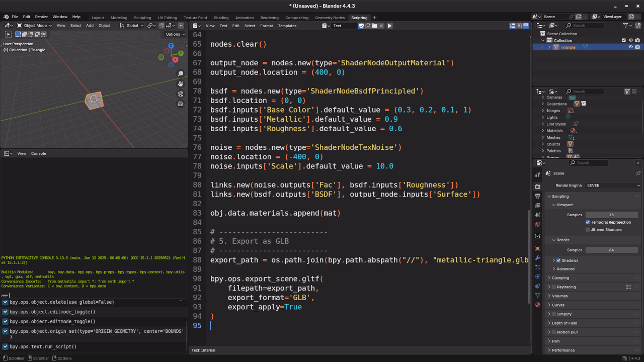Collapse the Sampling panel
Screen dimensions: 644x362
tap(560, 197)
